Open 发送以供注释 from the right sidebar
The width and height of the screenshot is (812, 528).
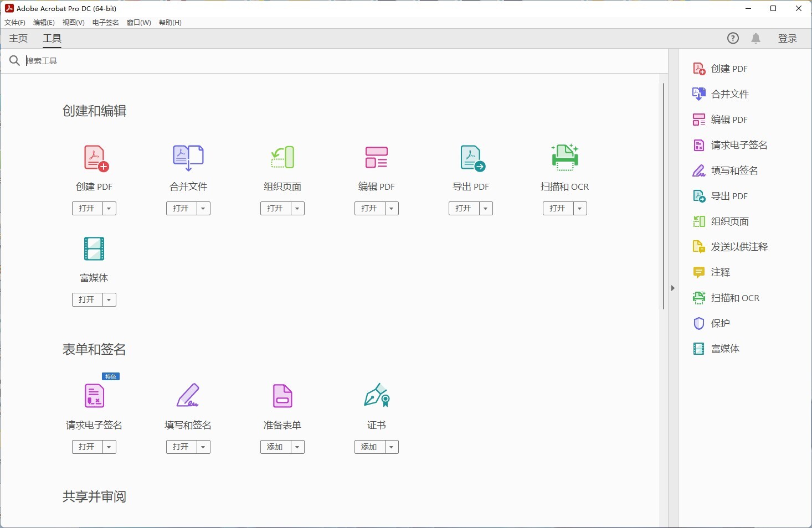coord(730,247)
